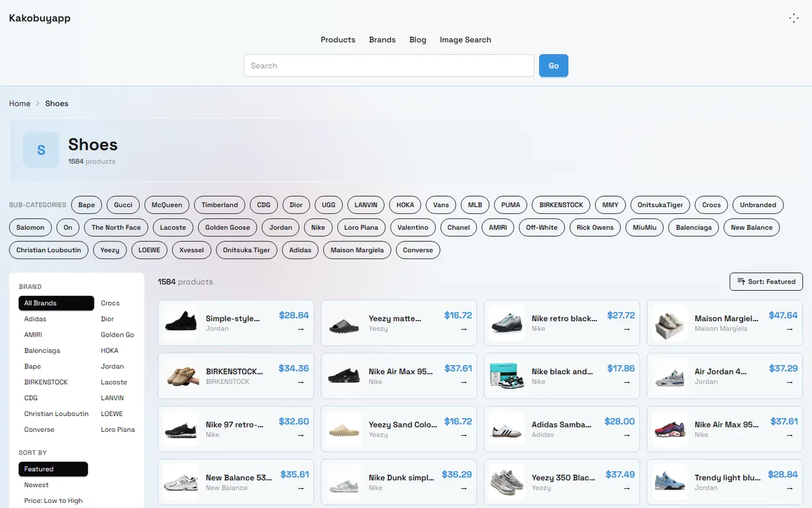This screenshot has height=508, width=812.
Task: Click arrow on Air Jordan 4 card
Action: [x=790, y=382]
